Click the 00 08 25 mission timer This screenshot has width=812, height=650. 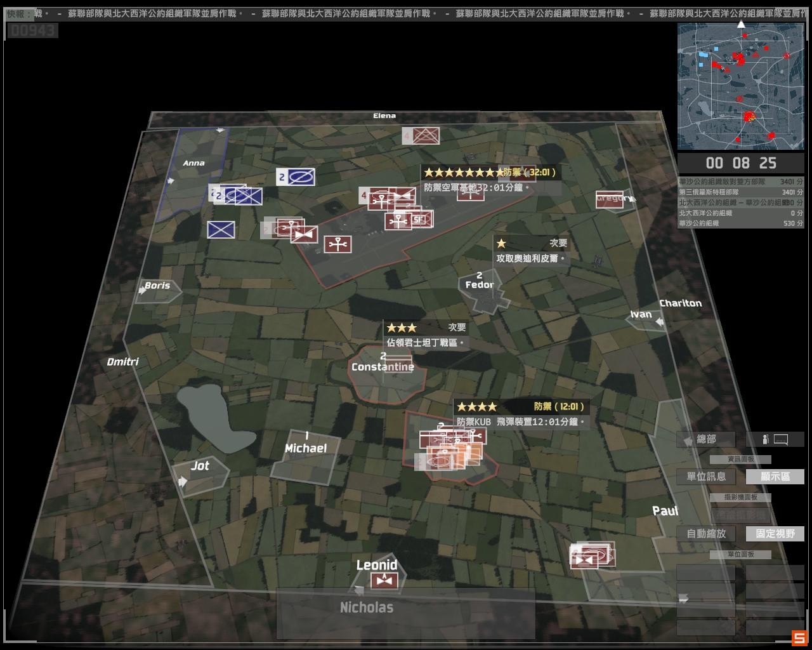point(740,163)
